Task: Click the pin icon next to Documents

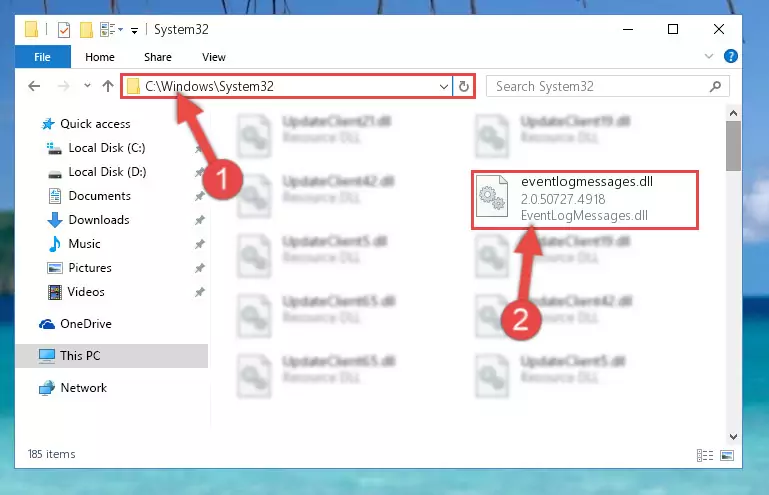Action: click(200, 196)
